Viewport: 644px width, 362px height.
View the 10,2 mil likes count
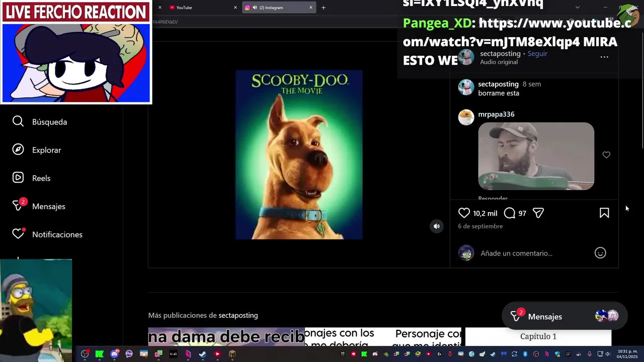point(485,213)
